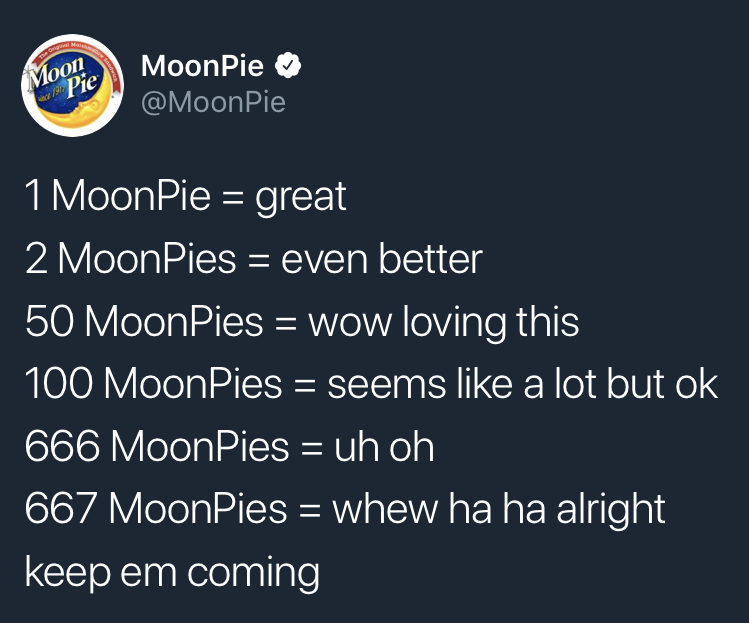749x623 pixels.
Task: Click the last line "keep em coming"
Action: tap(171, 573)
